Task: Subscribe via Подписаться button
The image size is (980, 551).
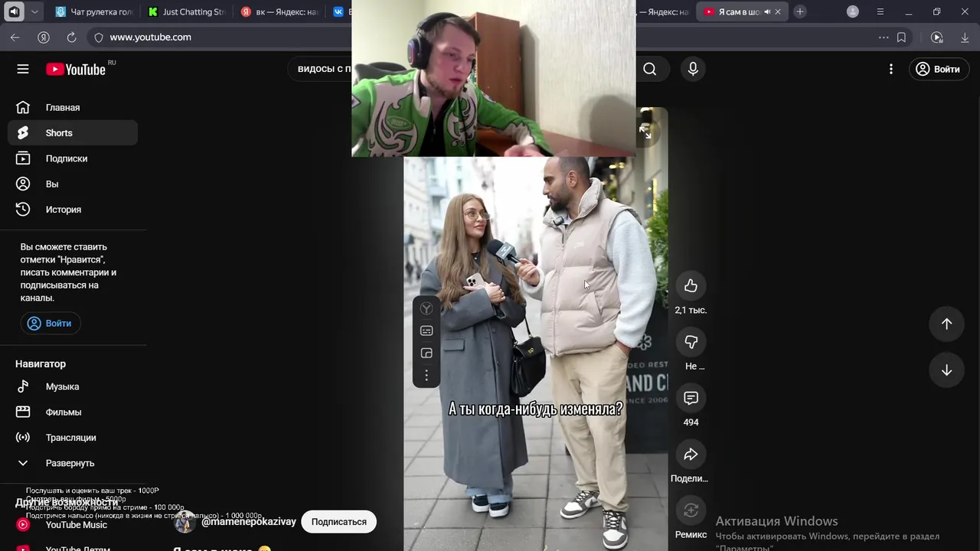Action: (338, 522)
